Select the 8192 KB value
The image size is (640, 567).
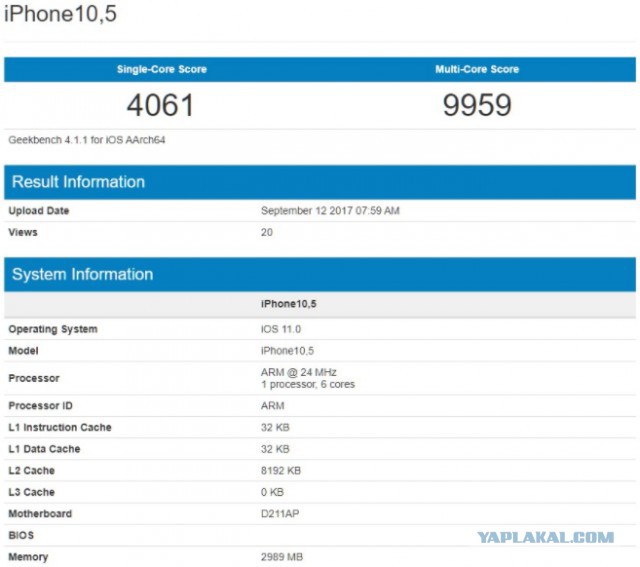click(281, 471)
